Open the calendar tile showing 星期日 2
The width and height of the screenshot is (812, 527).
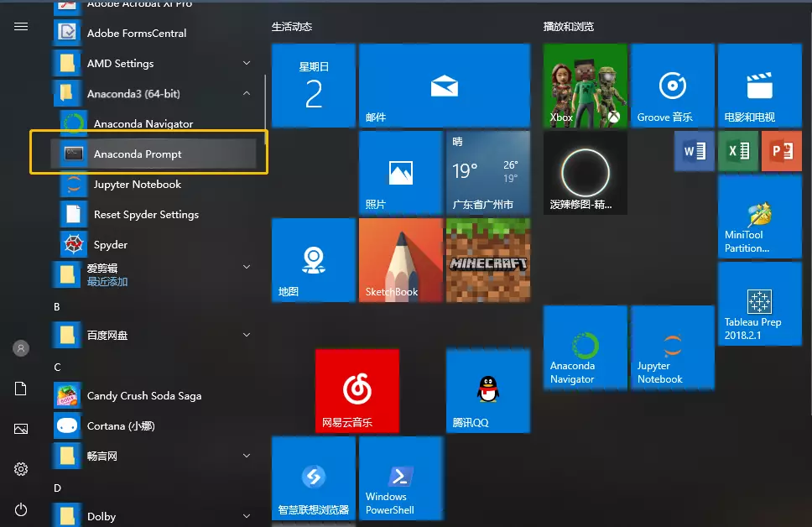click(x=314, y=85)
